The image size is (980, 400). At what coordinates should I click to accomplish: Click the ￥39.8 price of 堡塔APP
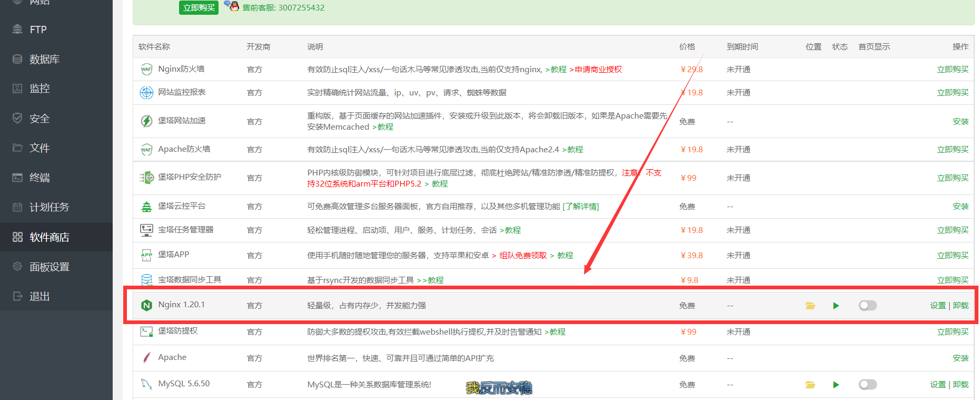[x=691, y=256]
